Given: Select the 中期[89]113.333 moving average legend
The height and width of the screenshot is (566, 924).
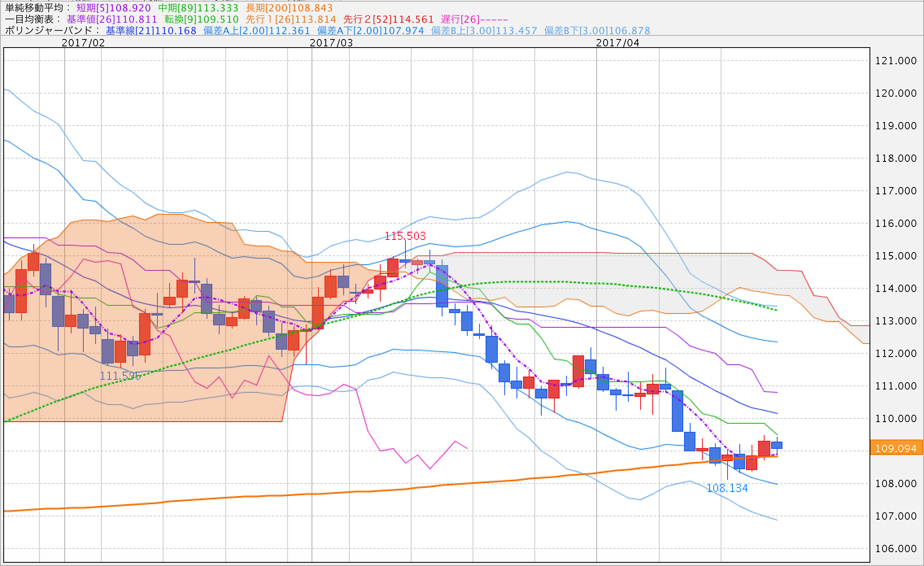Looking at the screenshot, I should [x=198, y=8].
